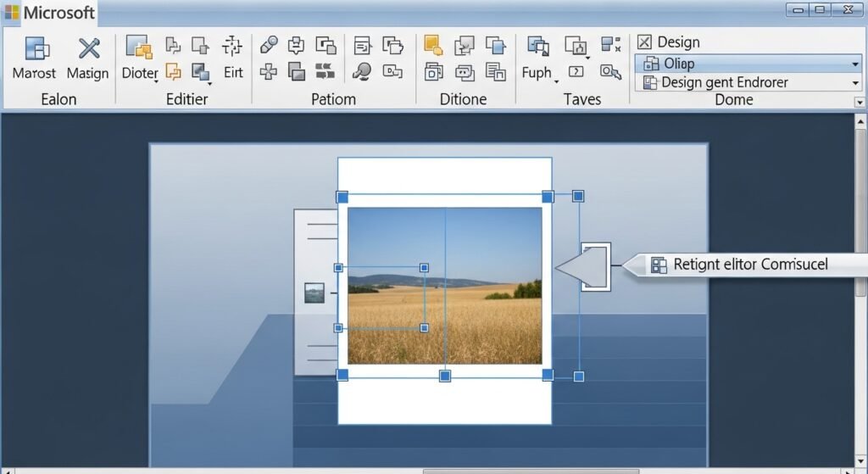Image resolution: width=868 pixels, height=474 pixels.
Task: Toggle the Design checkbox
Action: coord(644,42)
